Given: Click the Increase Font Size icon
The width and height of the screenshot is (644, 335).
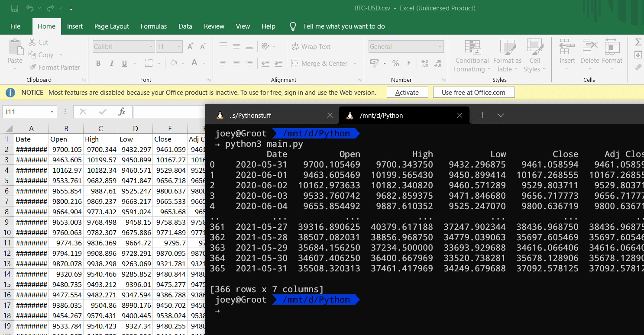Looking at the screenshot, I should click(190, 46).
